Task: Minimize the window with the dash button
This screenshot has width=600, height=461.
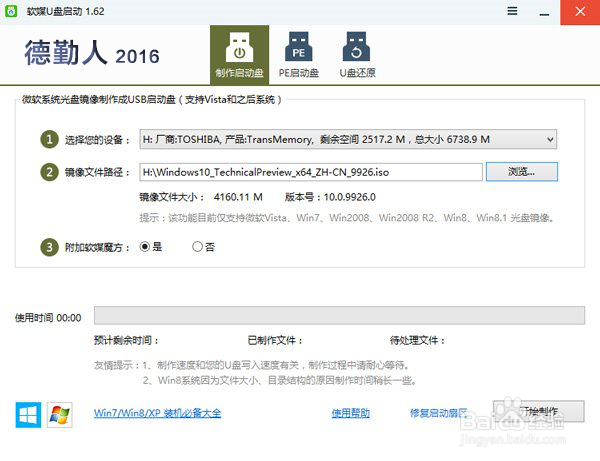Action: (x=544, y=15)
